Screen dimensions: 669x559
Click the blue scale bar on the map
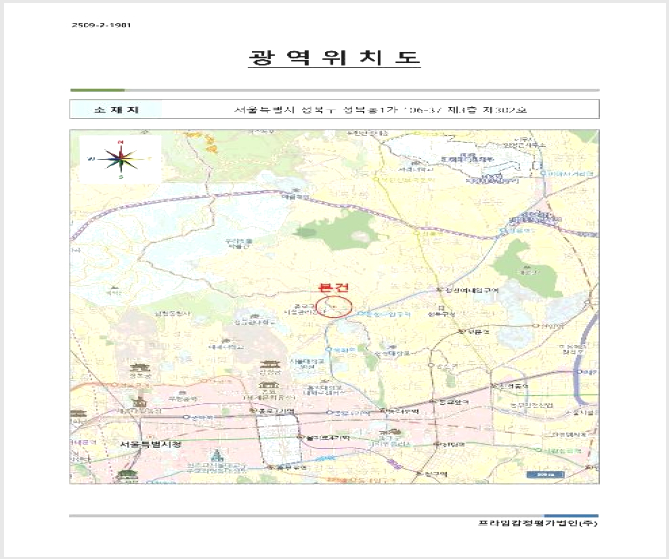pos(545,475)
